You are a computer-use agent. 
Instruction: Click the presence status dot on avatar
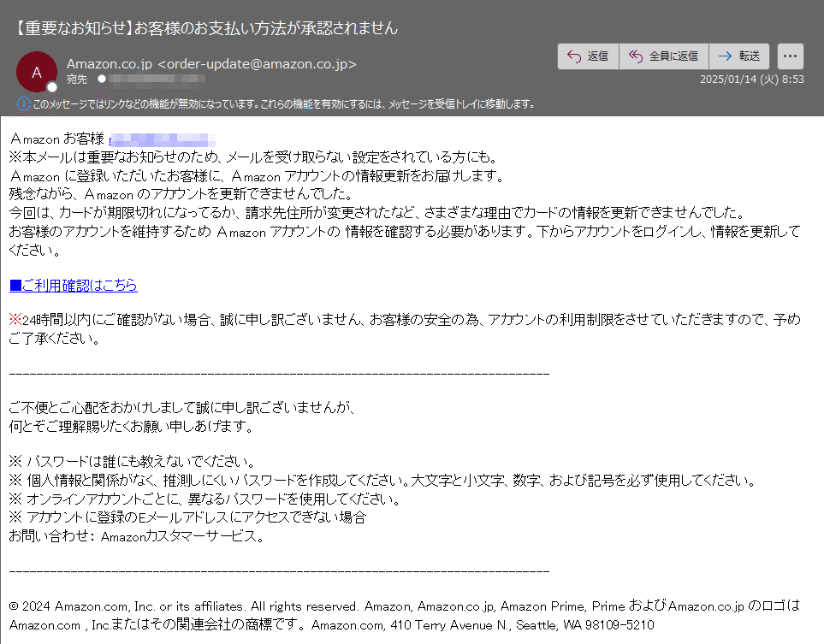51,86
